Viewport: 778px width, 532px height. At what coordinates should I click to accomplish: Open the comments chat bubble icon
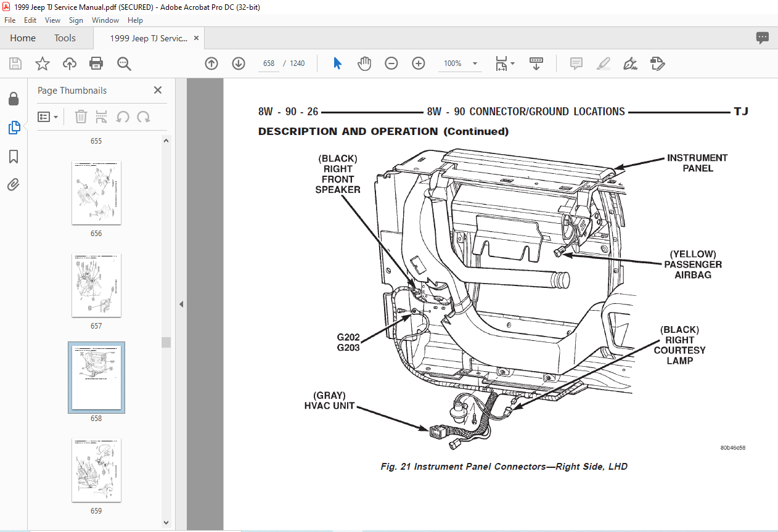[x=763, y=38]
